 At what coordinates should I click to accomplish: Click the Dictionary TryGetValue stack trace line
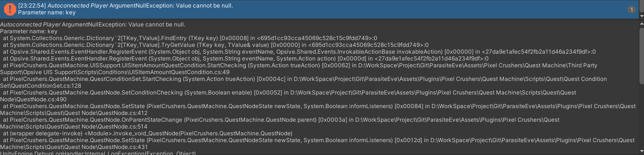coord(215,45)
